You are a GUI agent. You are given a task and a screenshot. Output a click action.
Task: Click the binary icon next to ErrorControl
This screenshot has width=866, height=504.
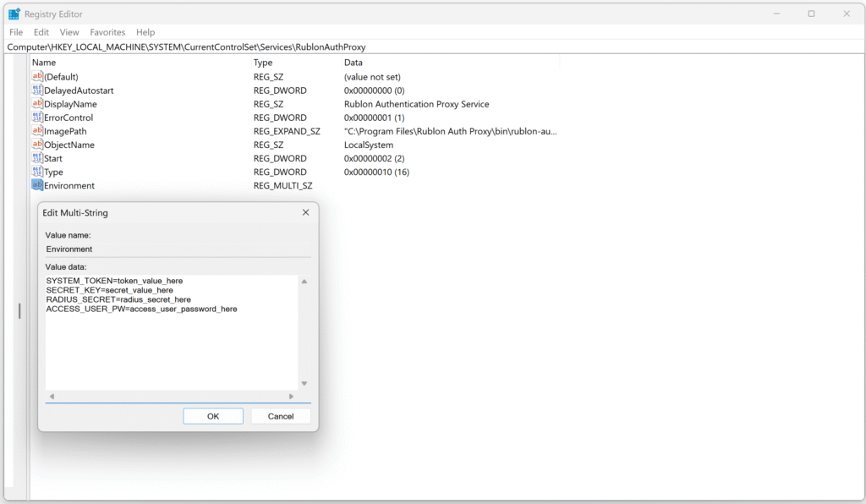36,118
